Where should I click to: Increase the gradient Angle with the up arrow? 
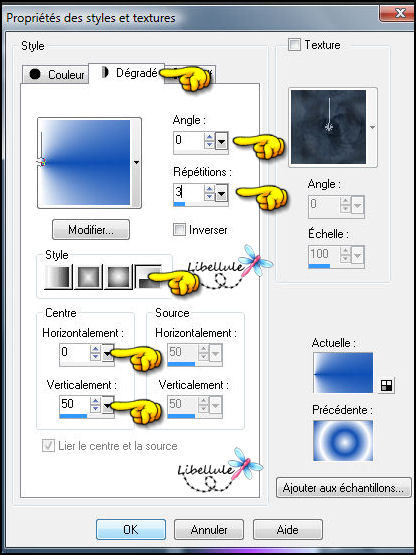coord(210,137)
